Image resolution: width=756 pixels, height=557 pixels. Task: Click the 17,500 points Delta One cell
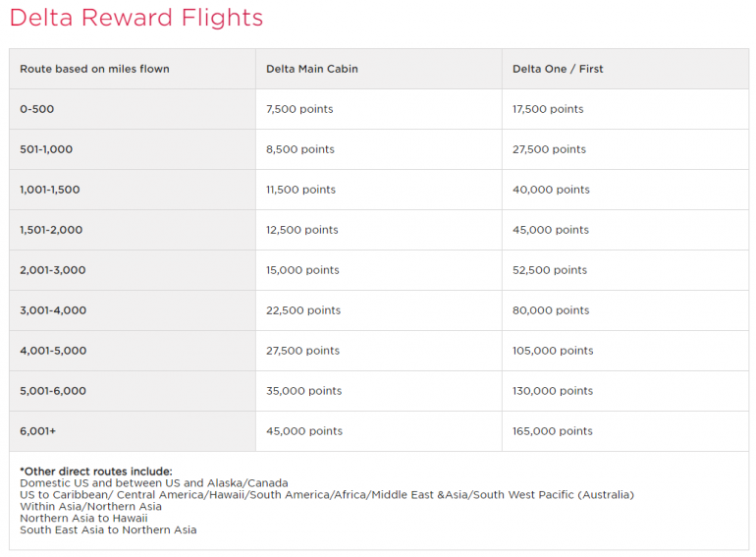pyautogui.click(x=548, y=109)
